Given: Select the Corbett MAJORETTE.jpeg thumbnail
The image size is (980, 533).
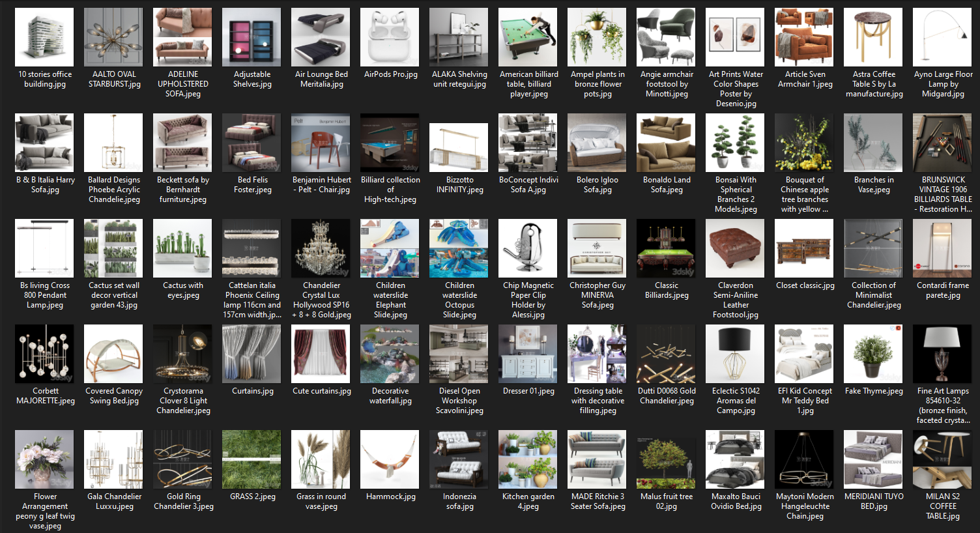Looking at the screenshot, I should [x=45, y=354].
